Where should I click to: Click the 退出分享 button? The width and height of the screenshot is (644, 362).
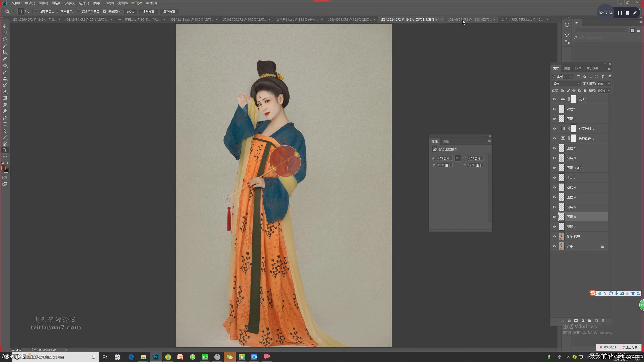tap(630, 347)
